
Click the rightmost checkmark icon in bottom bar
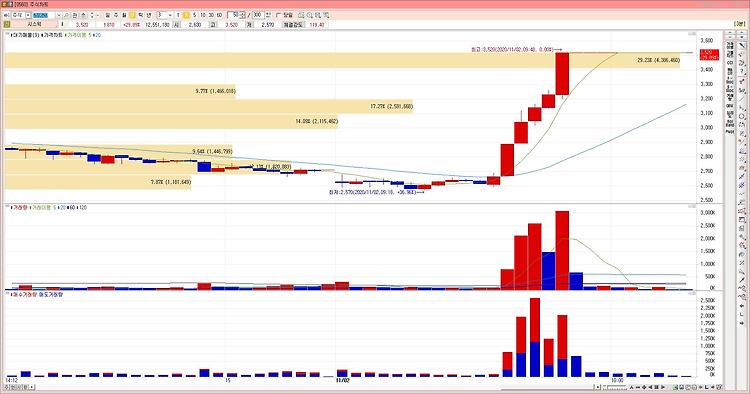tap(719, 387)
